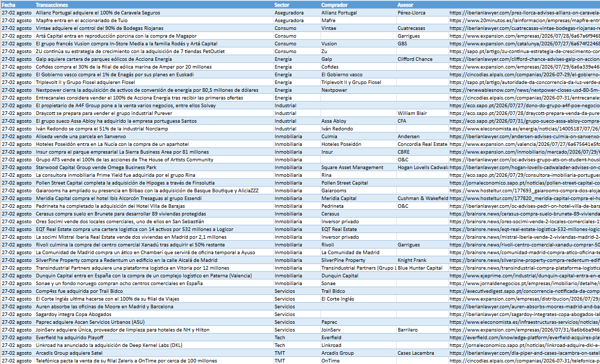Open the executivedigest Comp4ss article URL
This screenshot has width=600, height=364.
coord(524,291)
